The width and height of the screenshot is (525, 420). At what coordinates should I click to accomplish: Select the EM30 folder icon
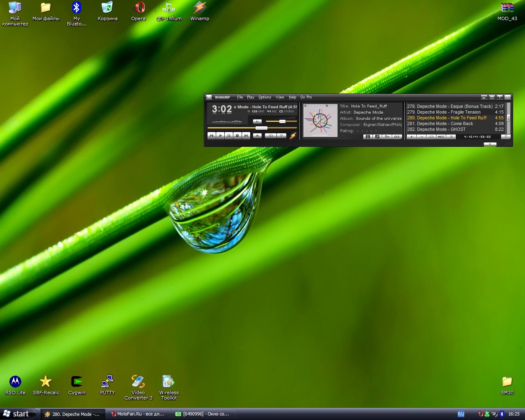click(x=507, y=385)
